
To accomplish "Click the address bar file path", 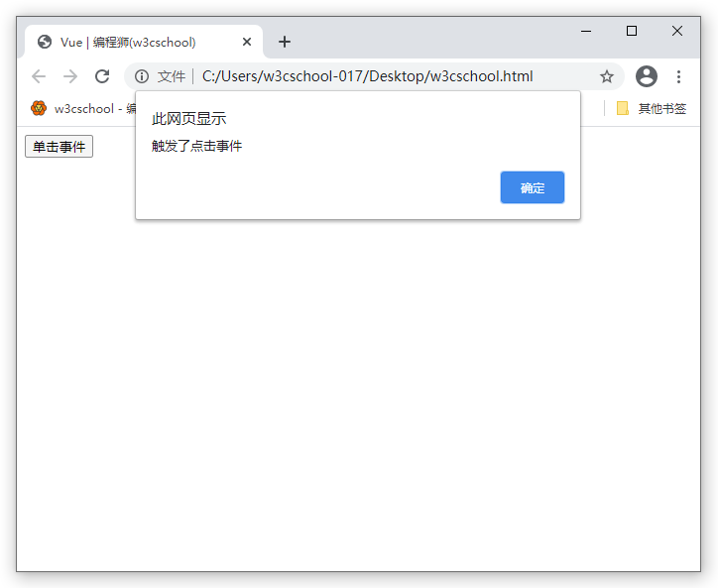I will 367,76.
